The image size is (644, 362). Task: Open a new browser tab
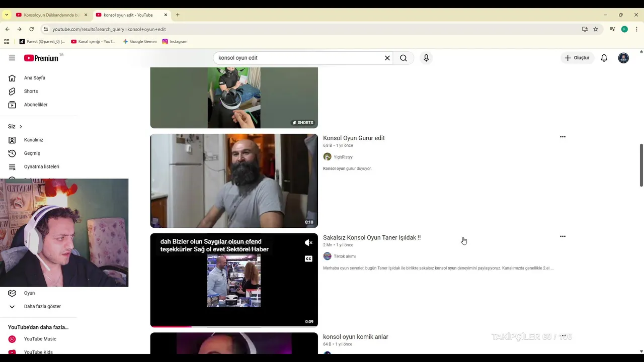178,15
